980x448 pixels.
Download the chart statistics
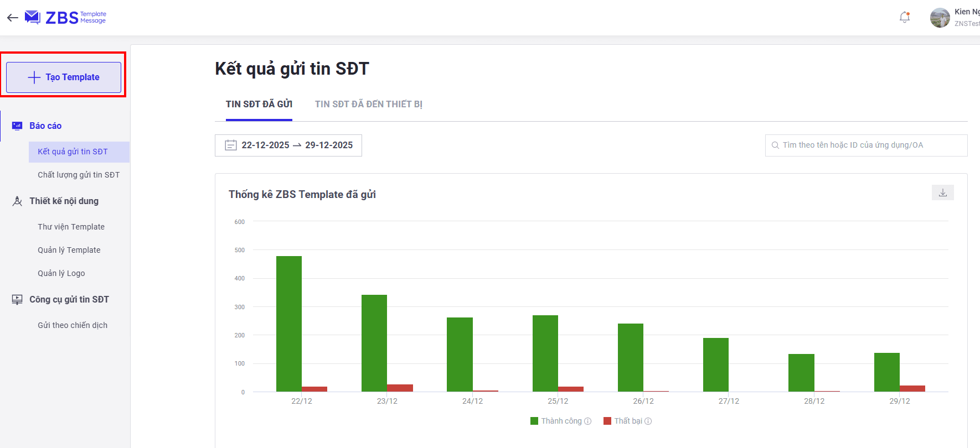942,192
